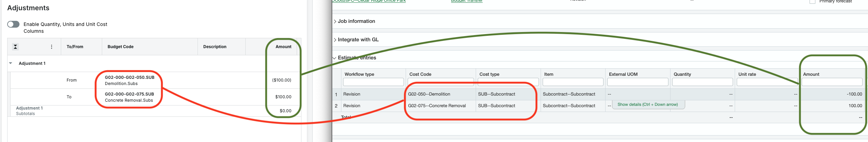Image resolution: width=868 pixels, height=142 pixels.
Task: Expand the Integrate with GL section
Action: tap(356, 40)
